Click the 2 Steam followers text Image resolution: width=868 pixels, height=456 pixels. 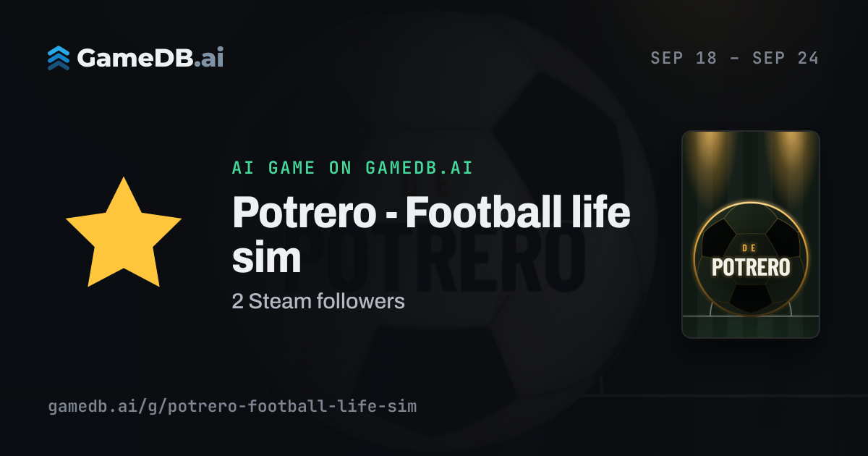pos(318,301)
